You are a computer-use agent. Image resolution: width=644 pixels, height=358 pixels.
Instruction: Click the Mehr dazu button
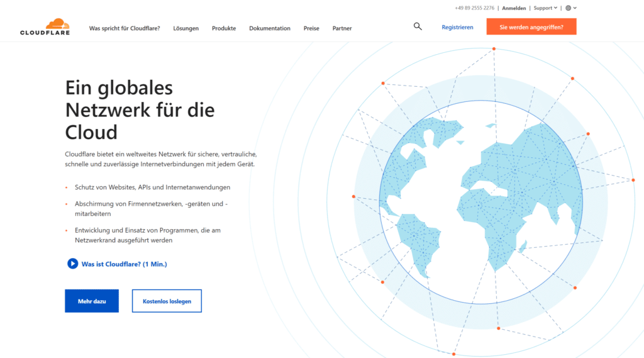pos(92,301)
